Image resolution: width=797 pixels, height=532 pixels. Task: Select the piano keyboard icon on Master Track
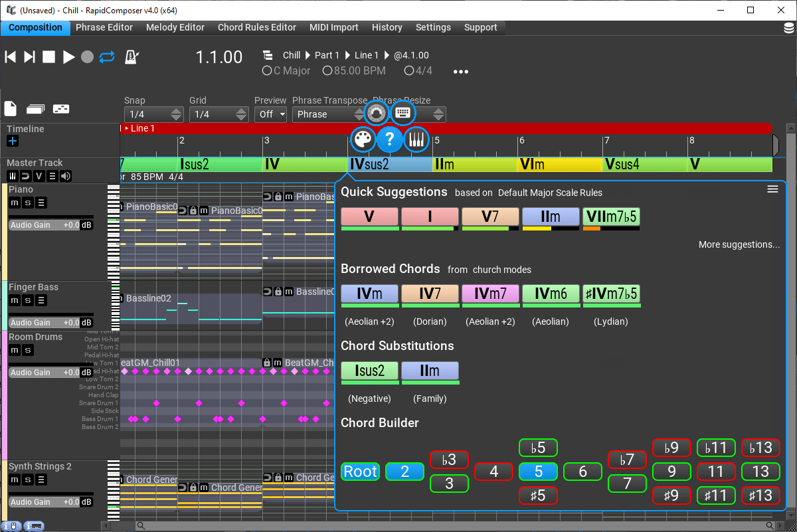pos(13,175)
